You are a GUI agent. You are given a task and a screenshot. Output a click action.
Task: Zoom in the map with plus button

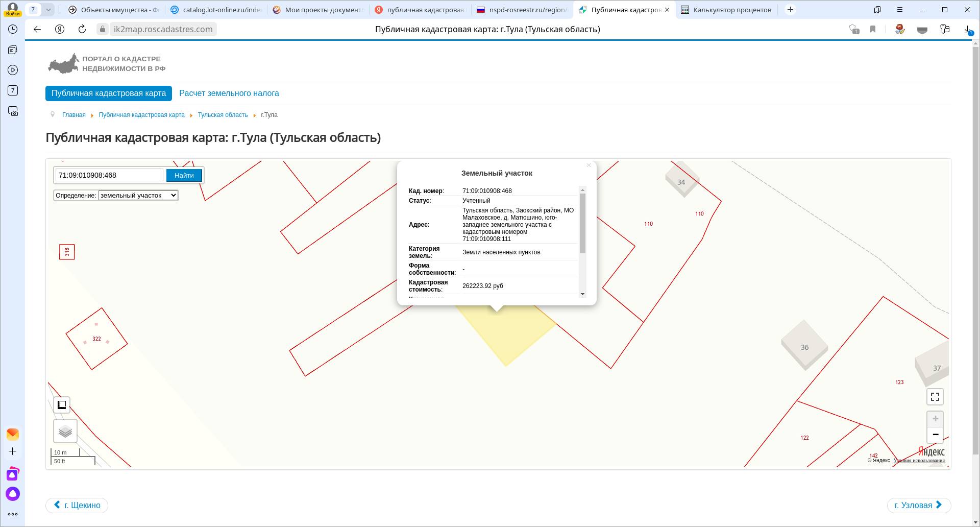pos(935,419)
